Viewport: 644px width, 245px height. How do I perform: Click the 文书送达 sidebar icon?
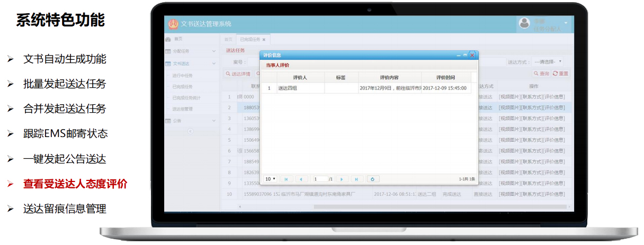[x=168, y=63]
